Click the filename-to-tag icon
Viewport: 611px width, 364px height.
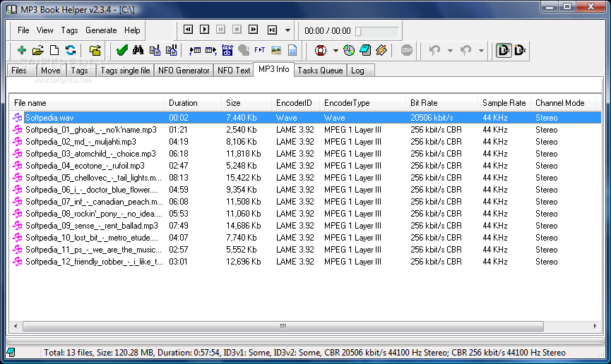[x=210, y=50]
